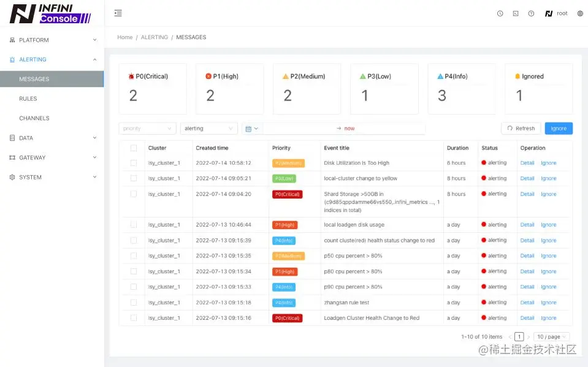Open the priority filter dropdown
Viewport: 588px width, 367px height.
pos(147,128)
